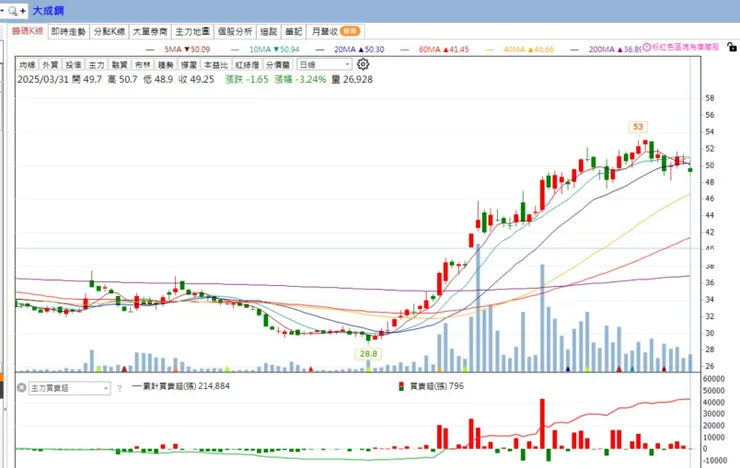
Task: Click the date 2025/03/31 text
Action: pyautogui.click(x=43, y=79)
